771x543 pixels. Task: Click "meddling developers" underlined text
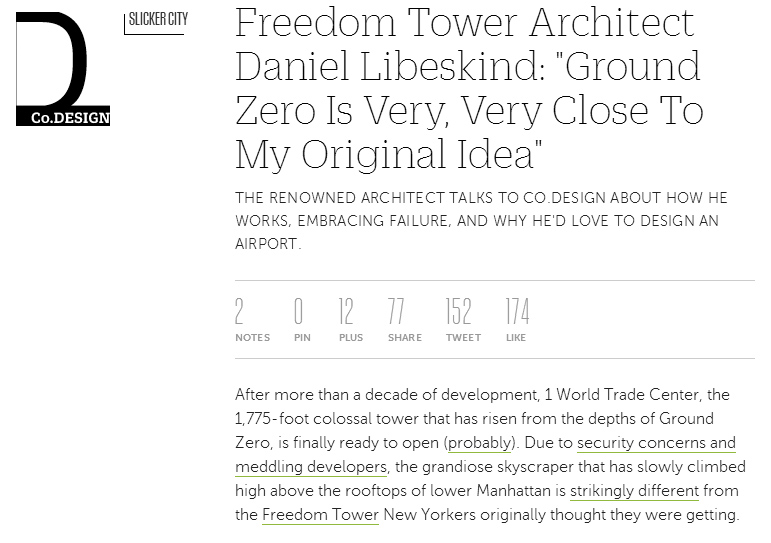[x=310, y=467]
